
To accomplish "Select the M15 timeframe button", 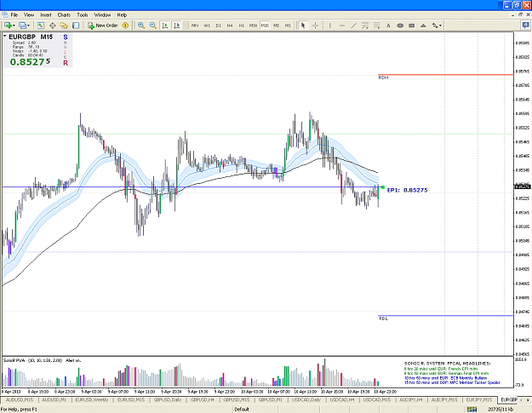I will (265, 26).
